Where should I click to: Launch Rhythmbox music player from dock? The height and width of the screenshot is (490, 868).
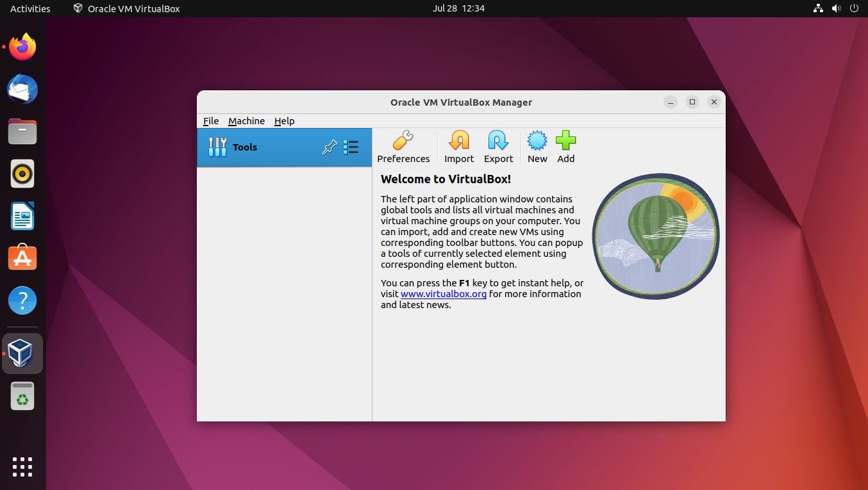pyautogui.click(x=22, y=174)
